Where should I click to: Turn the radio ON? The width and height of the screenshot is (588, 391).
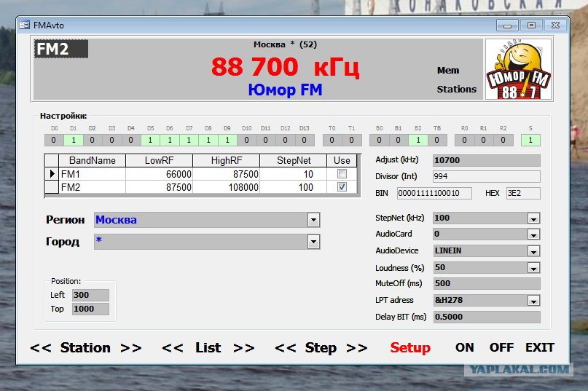click(465, 347)
